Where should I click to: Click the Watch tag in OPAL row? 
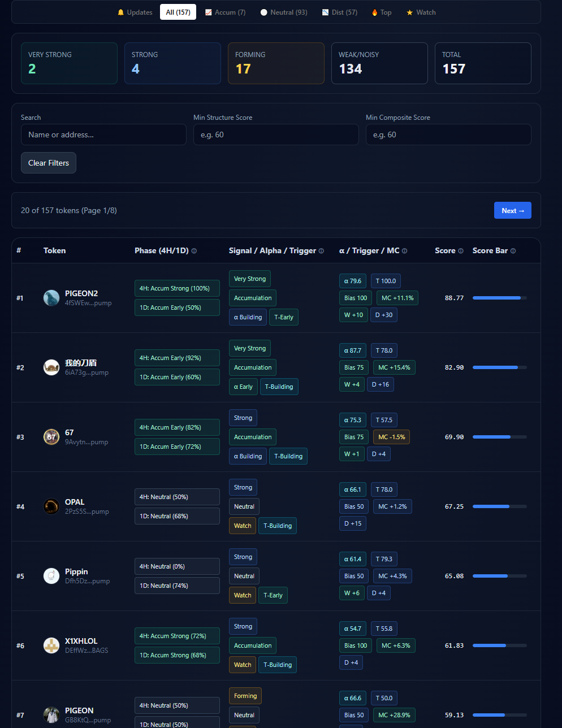click(243, 526)
